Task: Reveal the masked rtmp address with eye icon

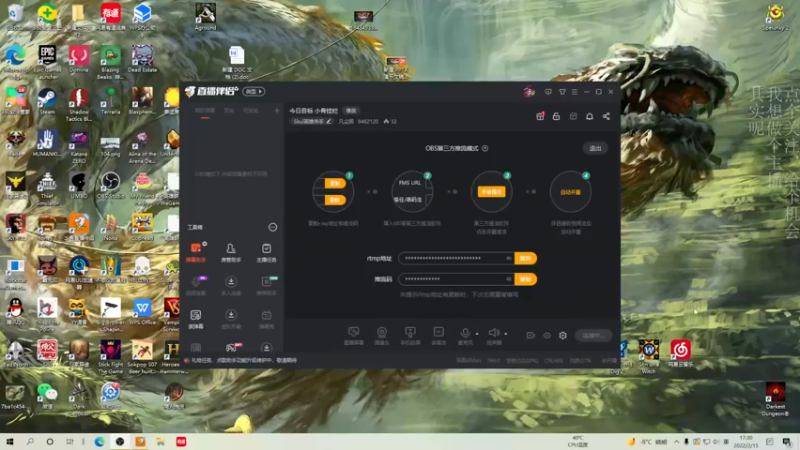Action: coord(509,258)
